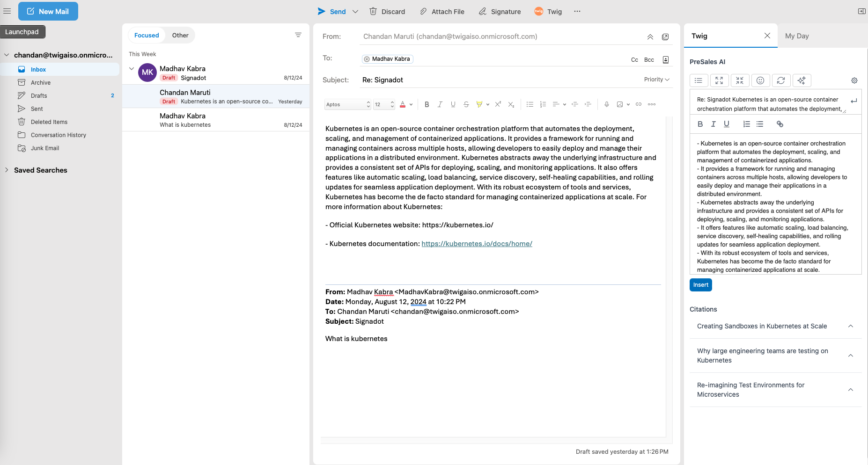The height and width of the screenshot is (465, 868).
Task: Switch to the Other inbox tab
Action: (180, 36)
